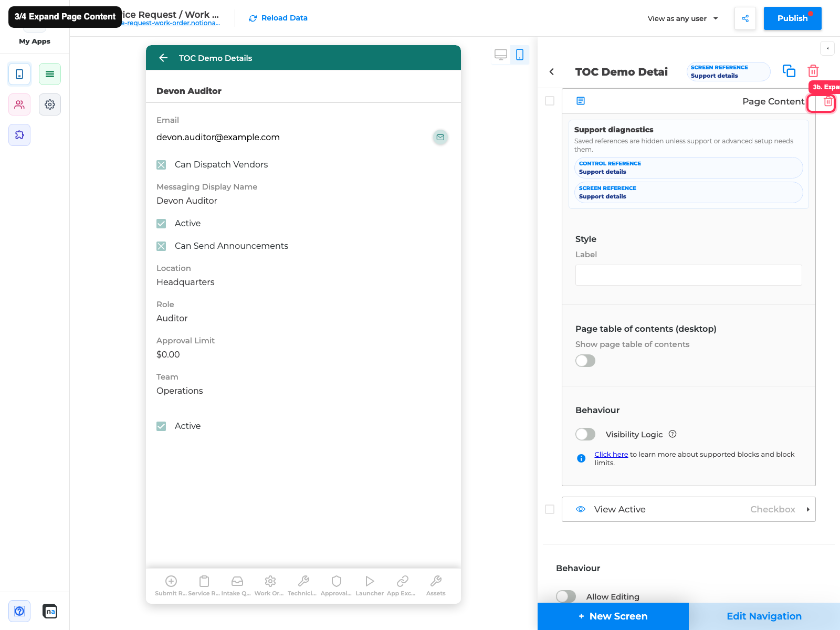The width and height of the screenshot is (840, 630).
Task: Click the Screen Reference badge beside screen title
Action: (x=729, y=71)
